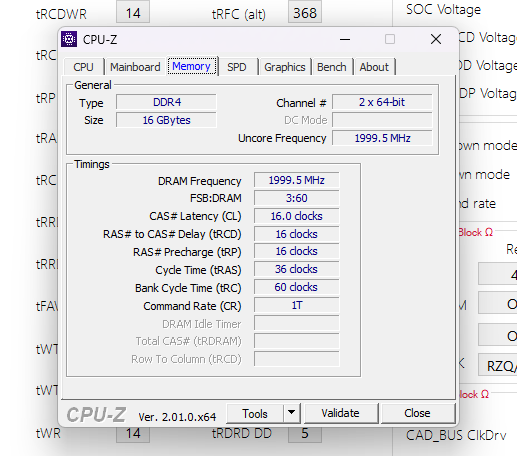The height and width of the screenshot is (456, 517).
Task: Click the 2 x 64-bit channel field
Action: click(x=382, y=102)
